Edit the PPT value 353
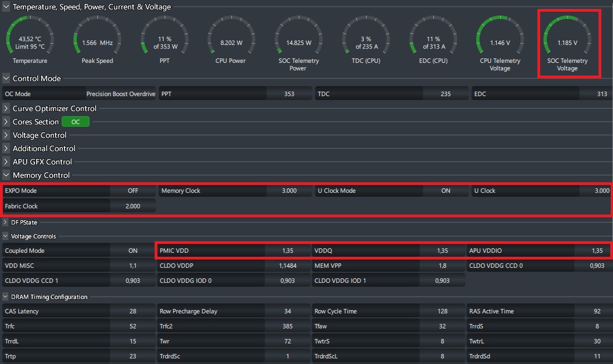 click(289, 94)
